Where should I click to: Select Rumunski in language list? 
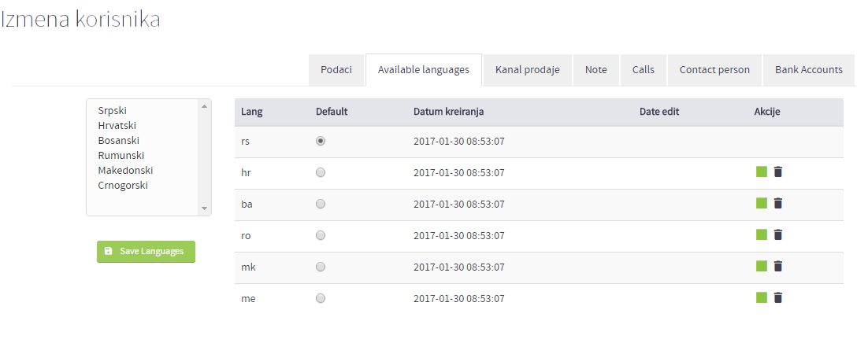[x=121, y=155]
